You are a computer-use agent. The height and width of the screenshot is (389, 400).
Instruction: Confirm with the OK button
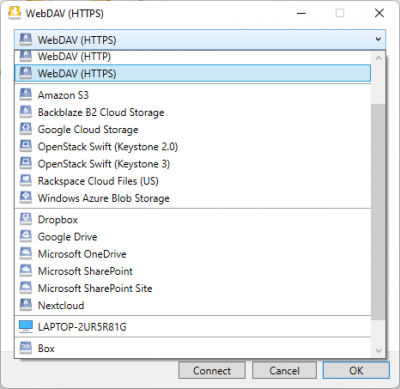356,370
